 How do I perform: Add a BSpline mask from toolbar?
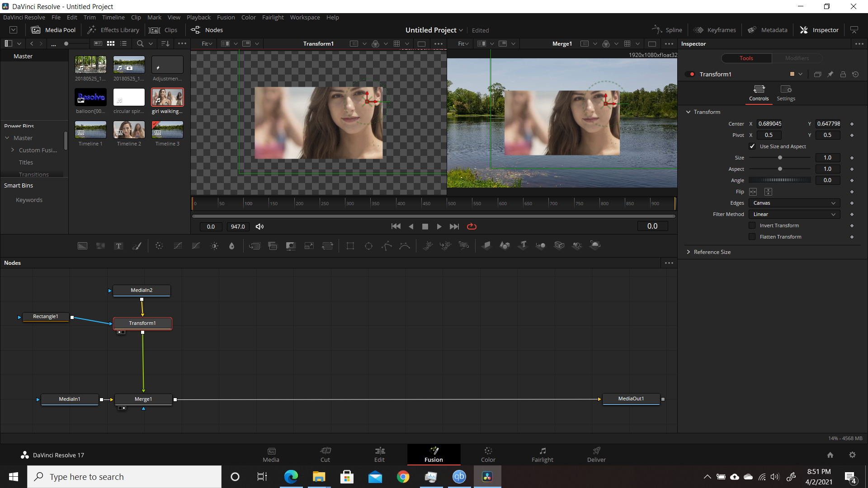(x=405, y=246)
